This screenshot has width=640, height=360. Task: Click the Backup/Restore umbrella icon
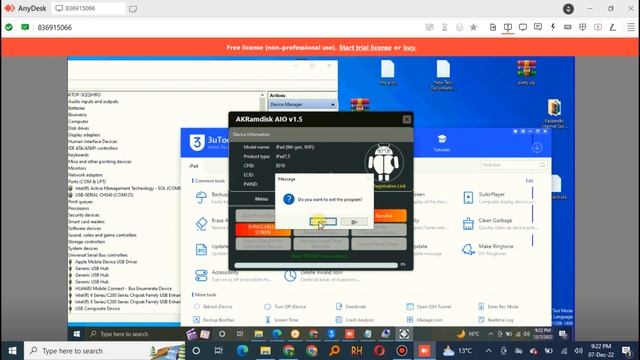(x=201, y=198)
